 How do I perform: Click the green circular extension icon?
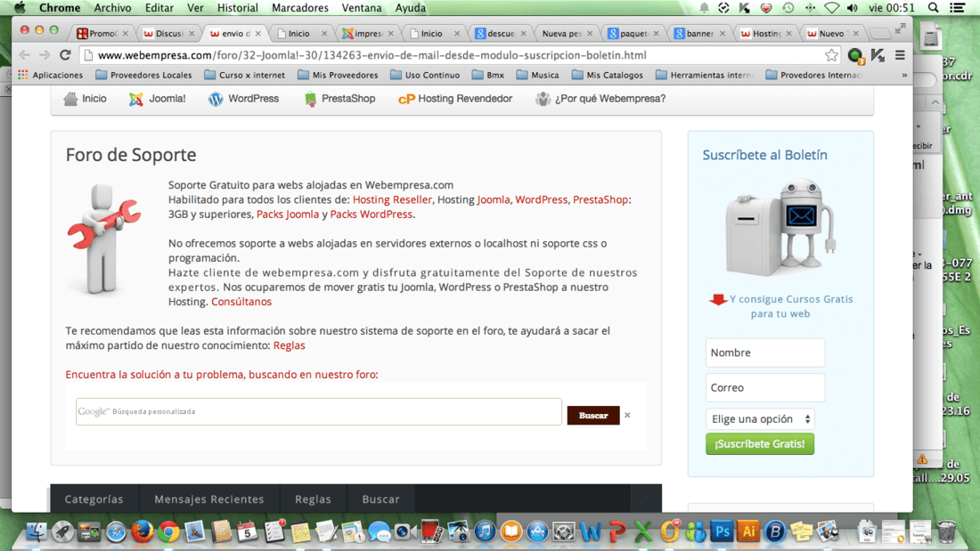[855, 55]
